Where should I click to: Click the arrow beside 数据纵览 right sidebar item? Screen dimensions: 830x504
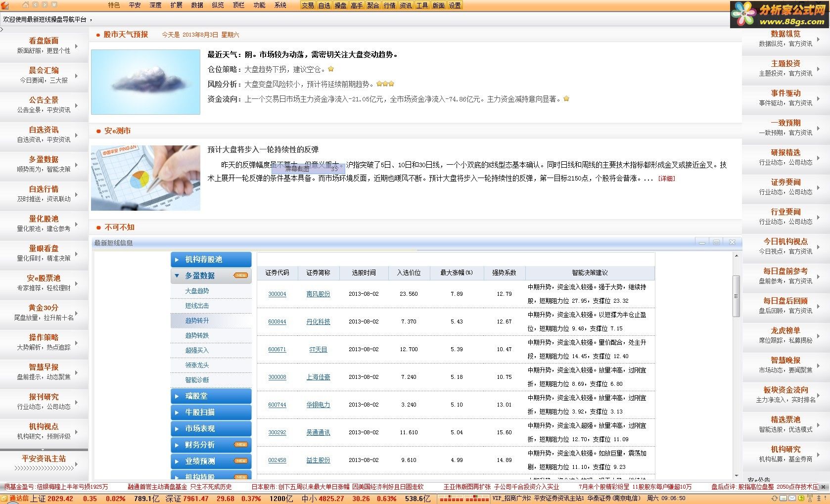pyautogui.click(x=819, y=39)
